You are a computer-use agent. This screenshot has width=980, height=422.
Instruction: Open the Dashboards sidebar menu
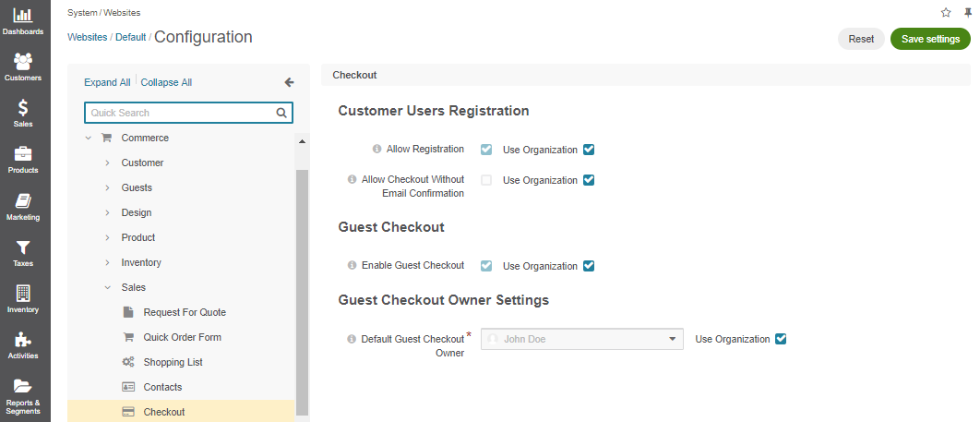22,22
